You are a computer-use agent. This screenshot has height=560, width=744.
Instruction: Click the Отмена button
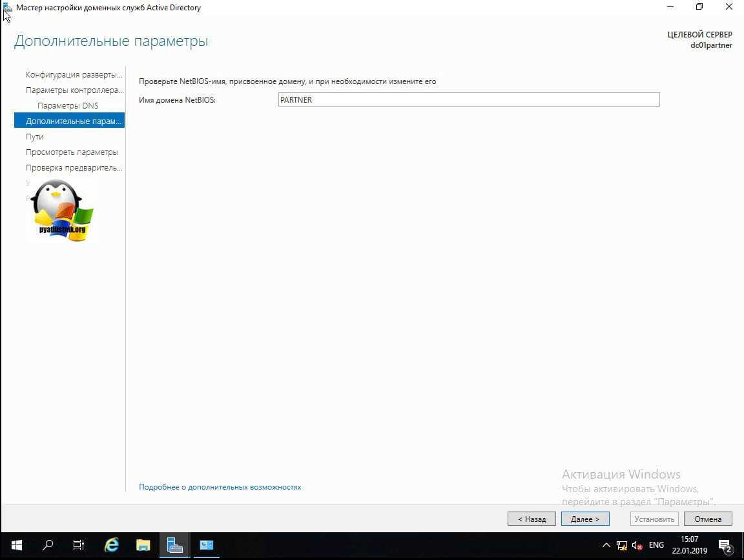(708, 519)
